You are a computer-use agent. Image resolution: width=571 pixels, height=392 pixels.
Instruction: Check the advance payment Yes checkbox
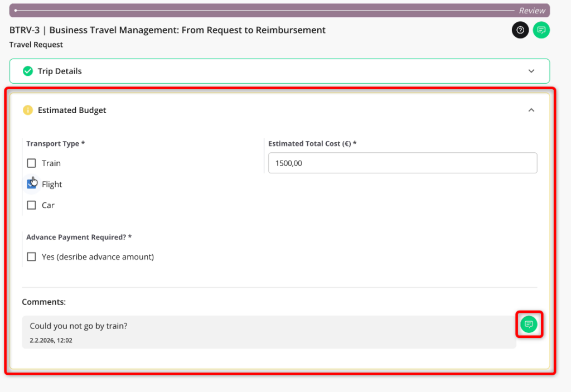[32, 257]
